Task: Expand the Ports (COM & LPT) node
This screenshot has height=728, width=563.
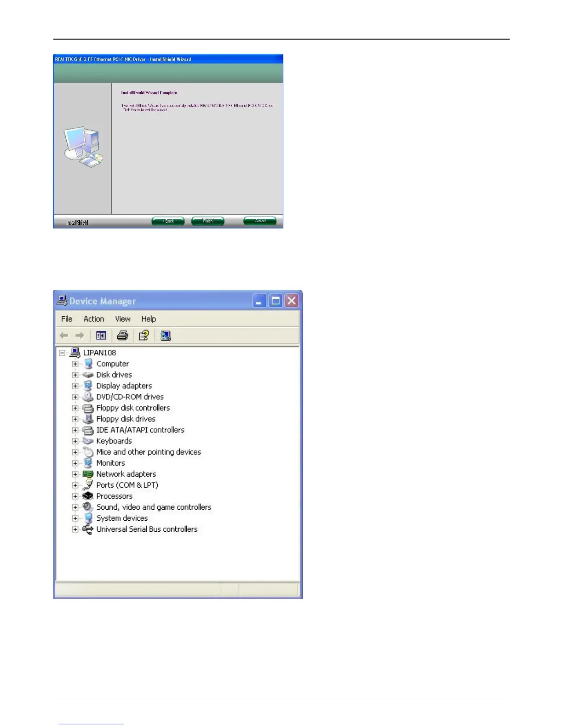Action: pyautogui.click(x=75, y=485)
